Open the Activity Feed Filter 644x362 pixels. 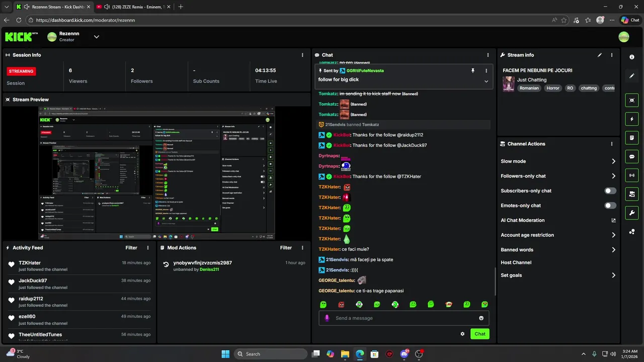(x=131, y=247)
